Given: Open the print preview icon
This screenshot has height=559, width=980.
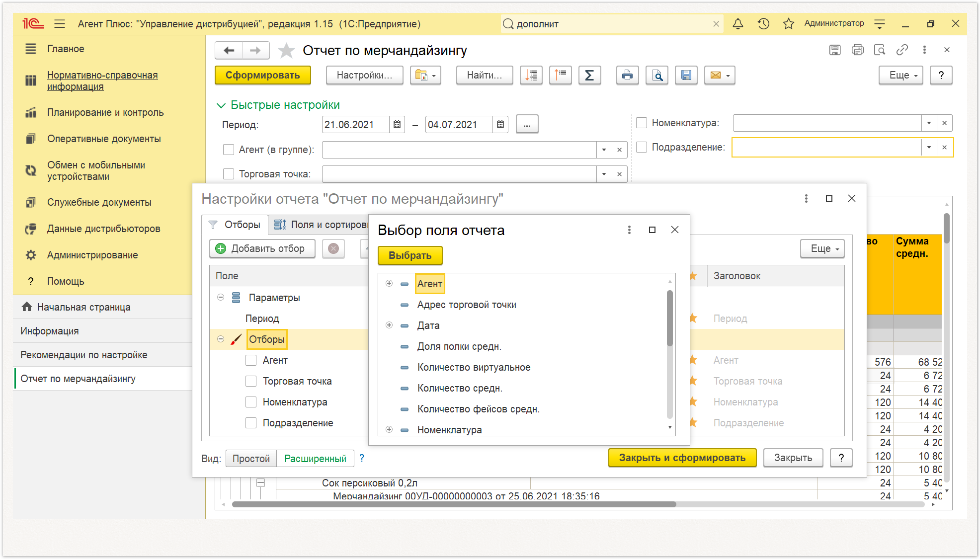Looking at the screenshot, I should click(657, 76).
